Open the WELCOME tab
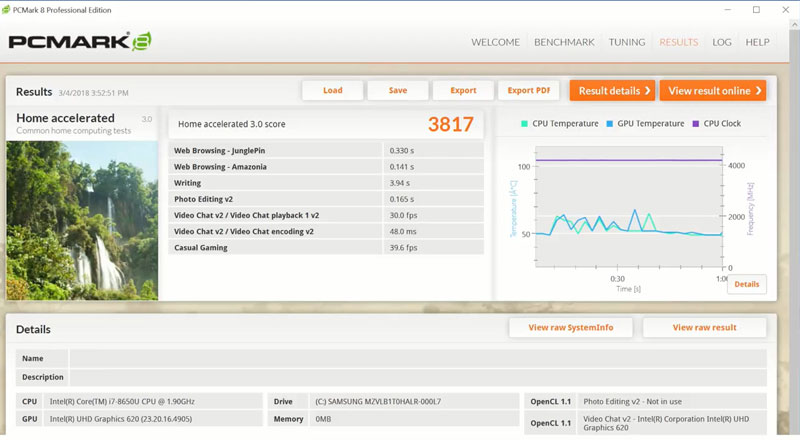This screenshot has height=440, width=800. (x=495, y=42)
